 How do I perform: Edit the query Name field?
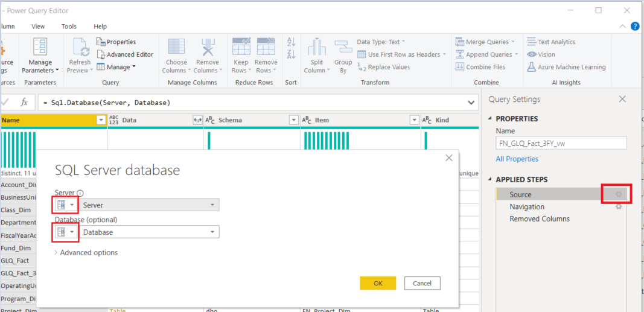tap(561, 143)
